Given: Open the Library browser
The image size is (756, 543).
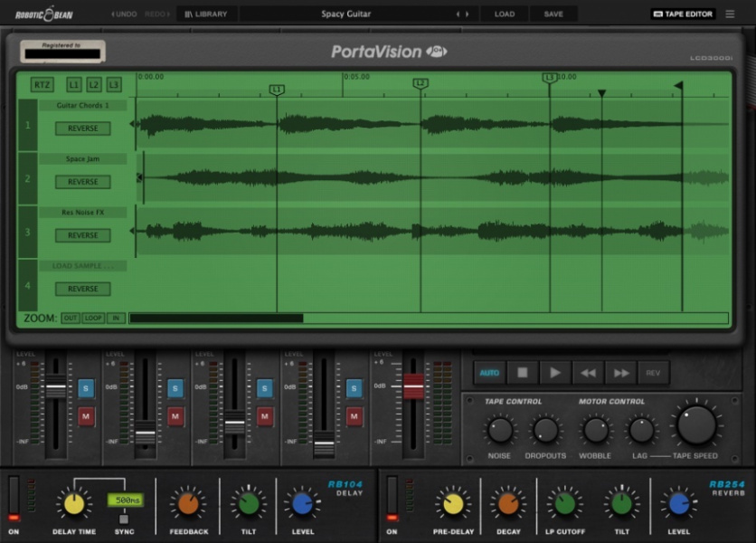Looking at the screenshot, I should pyautogui.click(x=206, y=14).
